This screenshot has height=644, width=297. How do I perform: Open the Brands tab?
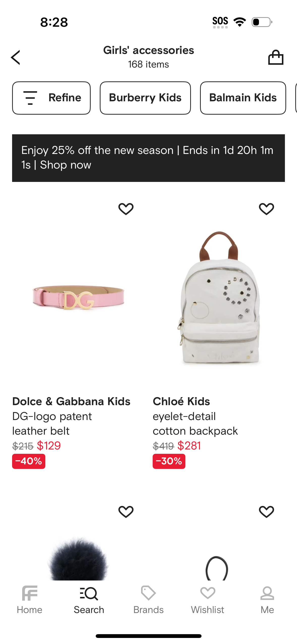(148, 600)
